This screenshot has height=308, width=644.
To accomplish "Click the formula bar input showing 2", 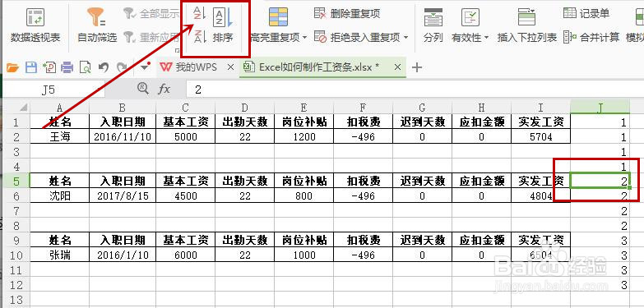I will [x=415, y=90].
